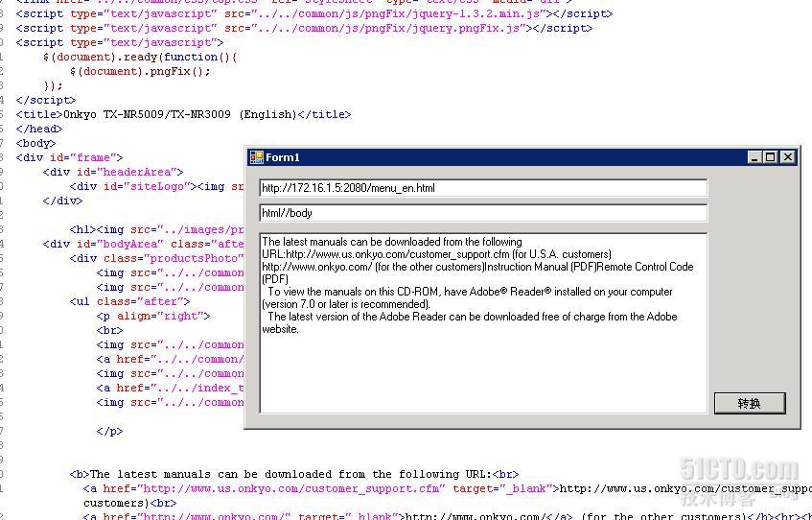Click the '</p>' closing tag line
The height and width of the screenshot is (520, 812).
coord(110,431)
